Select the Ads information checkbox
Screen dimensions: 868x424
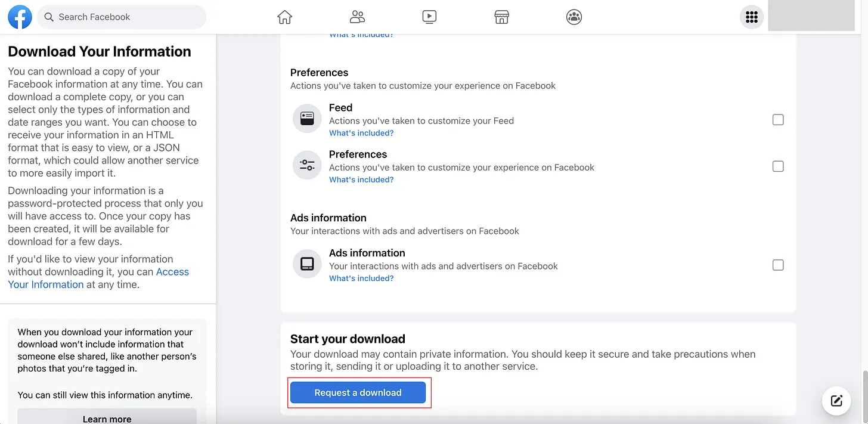tap(778, 265)
